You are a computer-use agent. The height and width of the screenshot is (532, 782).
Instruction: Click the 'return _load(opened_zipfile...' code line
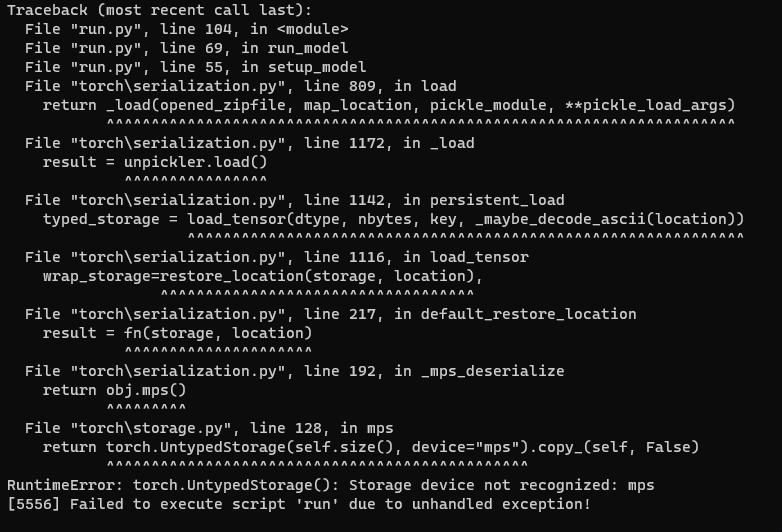pos(388,105)
